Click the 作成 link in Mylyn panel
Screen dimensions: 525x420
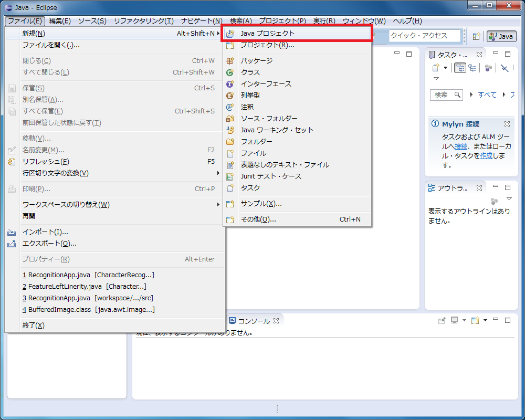tap(486, 156)
